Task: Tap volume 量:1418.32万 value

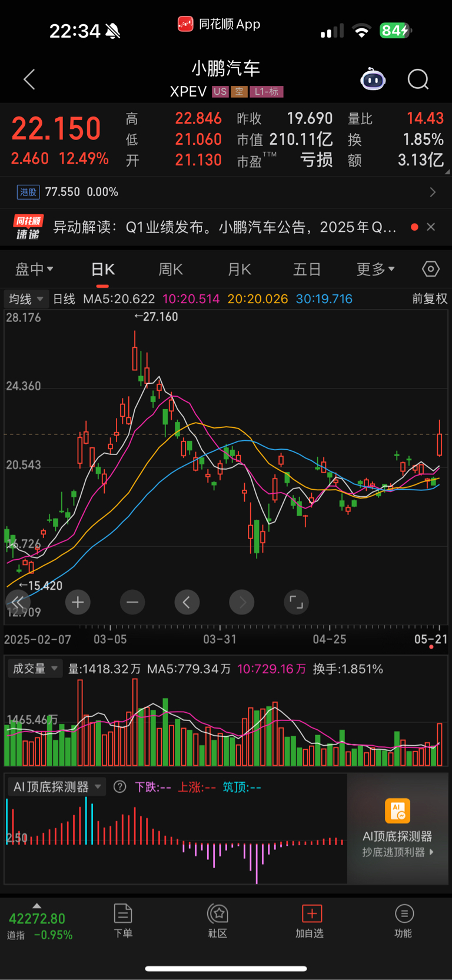Action: [104, 669]
